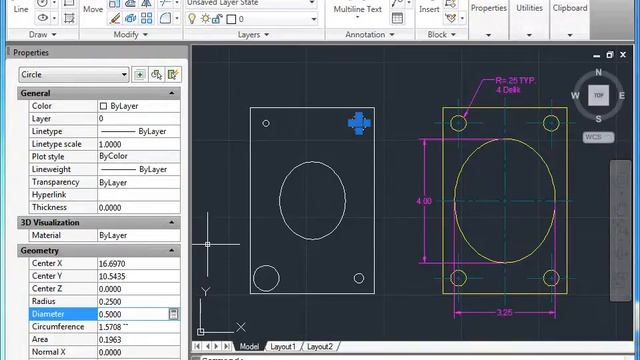Click the previous layout tab arrow
The image size is (640, 360).
click(x=207, y=346)
